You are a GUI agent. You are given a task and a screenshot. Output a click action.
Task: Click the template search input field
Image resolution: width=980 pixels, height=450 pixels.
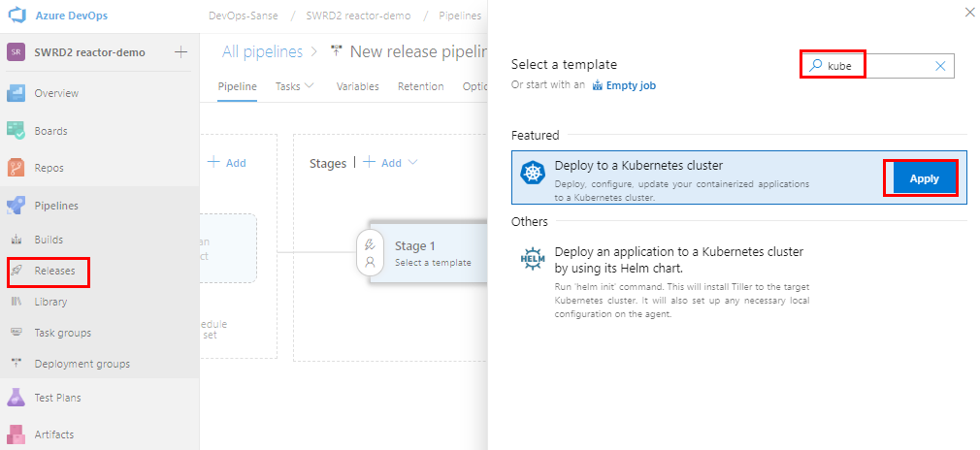pyautogui.click(x=878, y=66)
